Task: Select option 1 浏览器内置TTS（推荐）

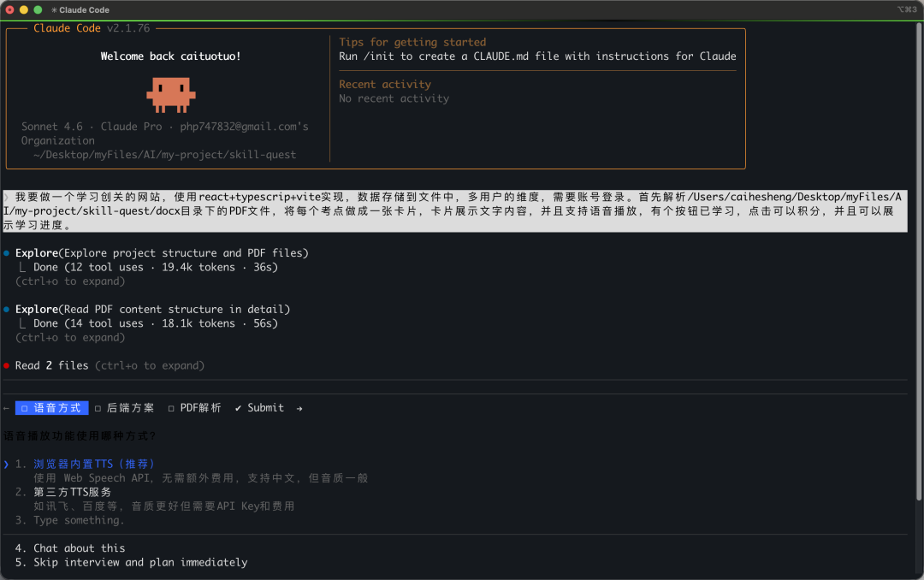Action: tap(94, 465)
